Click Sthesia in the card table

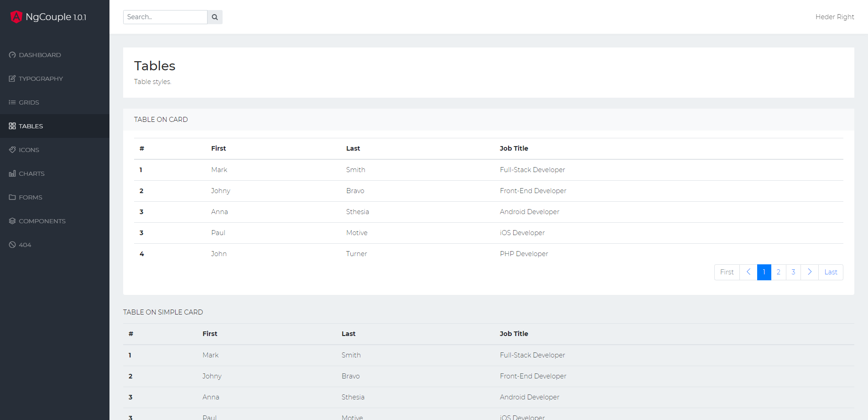coord(358,212)
